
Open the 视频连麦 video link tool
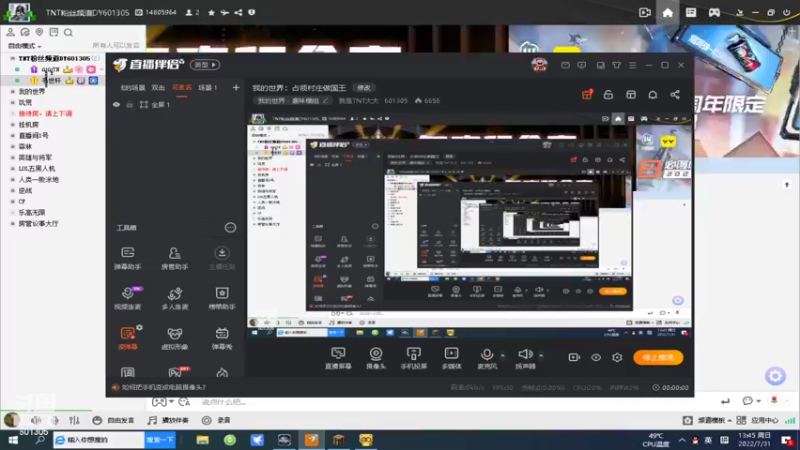pos(128,298)
